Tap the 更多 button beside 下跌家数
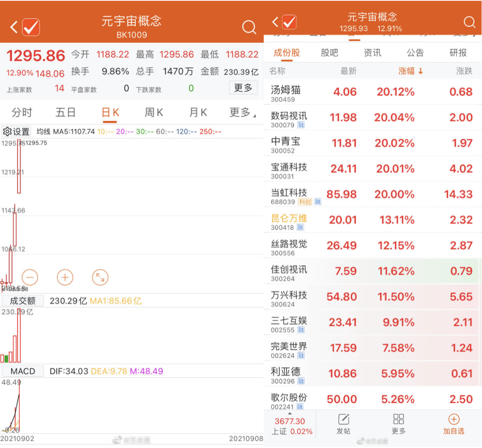This screenshot has height=448, width=482. (243, 88)
